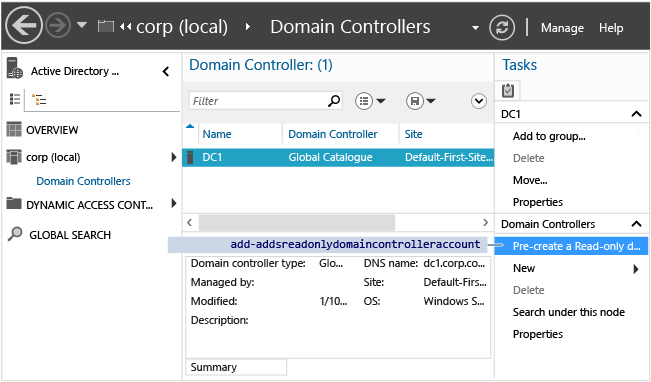Click Default-First-Site cell for DC1
The width and height of the screenshot is (651, 382).
(449, 157)
